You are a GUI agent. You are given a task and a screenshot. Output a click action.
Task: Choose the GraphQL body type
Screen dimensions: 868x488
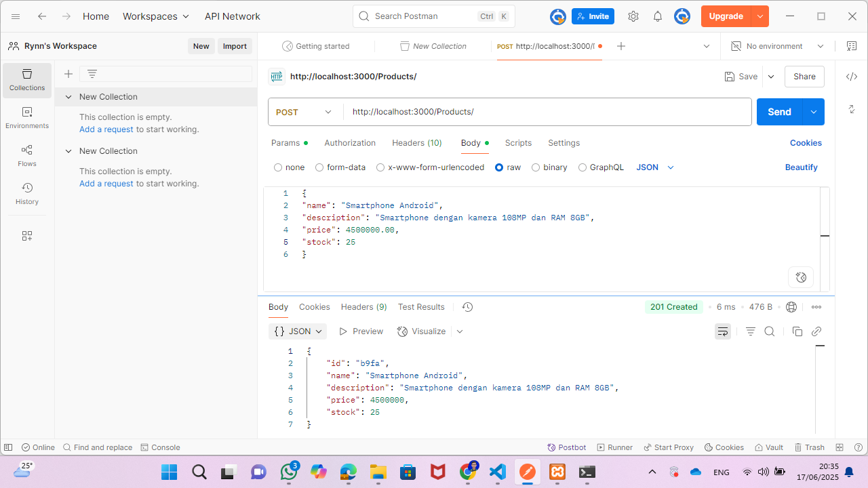click(x=583, y=167)
